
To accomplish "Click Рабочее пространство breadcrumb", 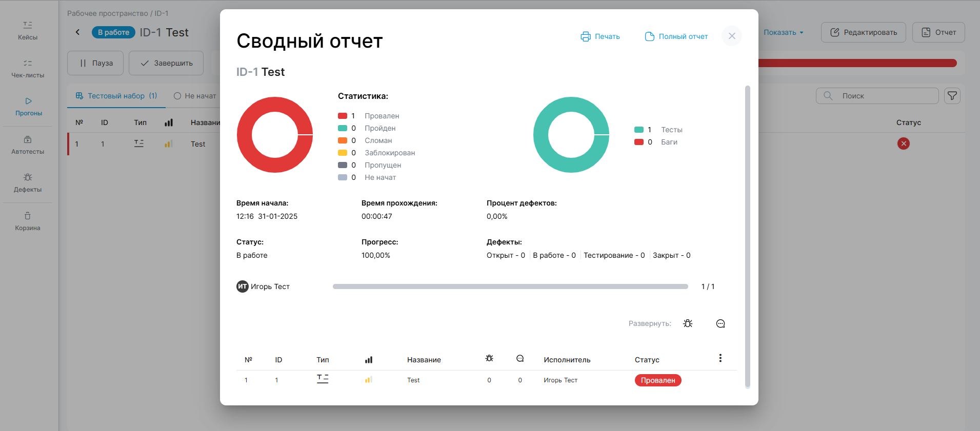I will click(x=107, y=13).
